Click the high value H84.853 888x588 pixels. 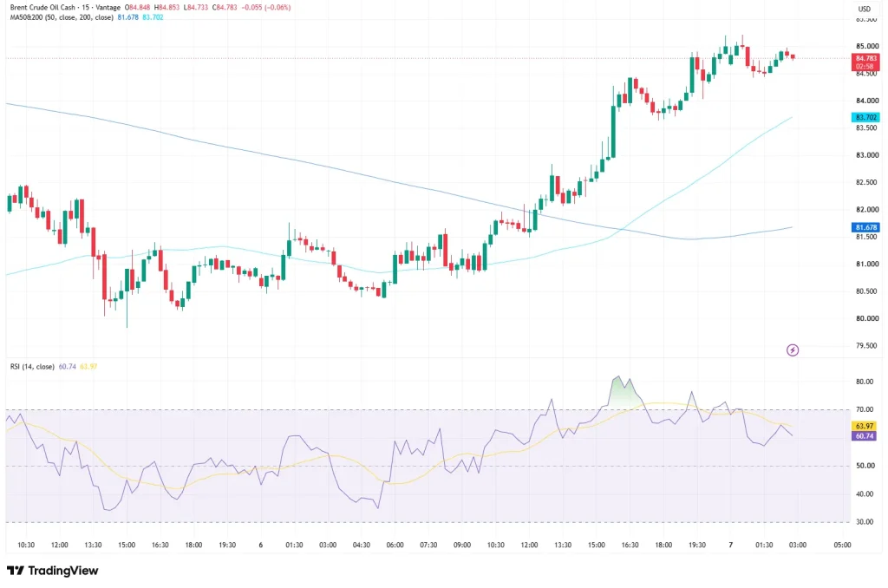[167, 7]
